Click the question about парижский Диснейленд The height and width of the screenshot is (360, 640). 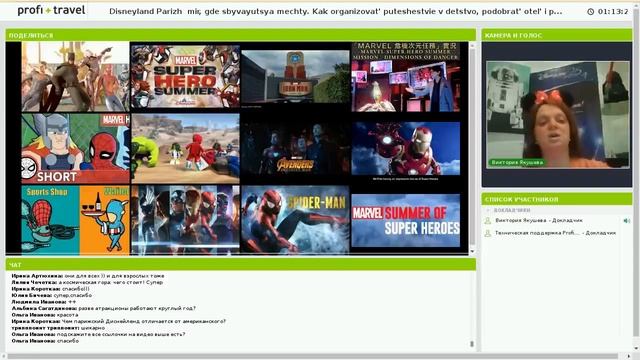[x=118, y=322]
